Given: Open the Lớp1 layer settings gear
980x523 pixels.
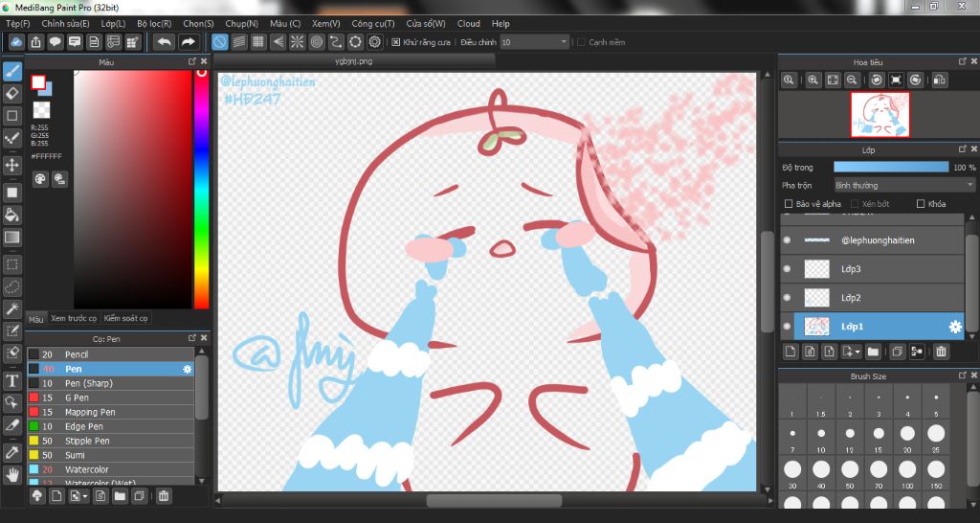Looking at the screenshot, I should [x=955, y=327].
